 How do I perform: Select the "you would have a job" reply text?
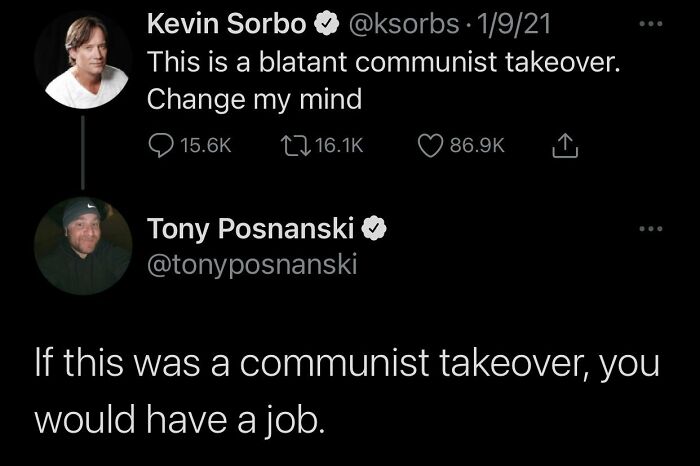click(x=346, y=390)
